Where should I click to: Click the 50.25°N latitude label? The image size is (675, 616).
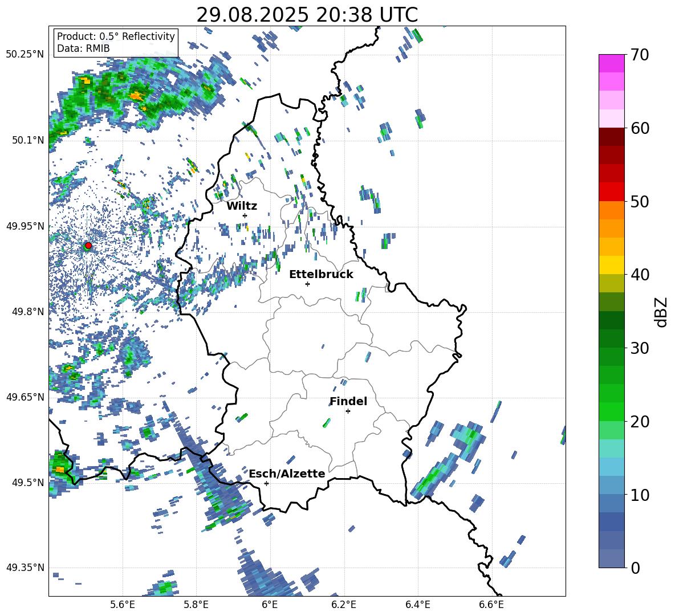click(x=25, y=55)
